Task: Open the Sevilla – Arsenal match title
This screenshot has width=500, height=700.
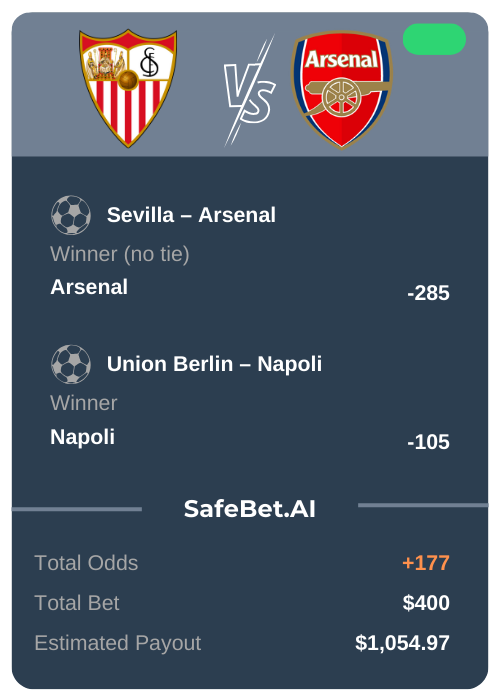Action: point(191,215)
